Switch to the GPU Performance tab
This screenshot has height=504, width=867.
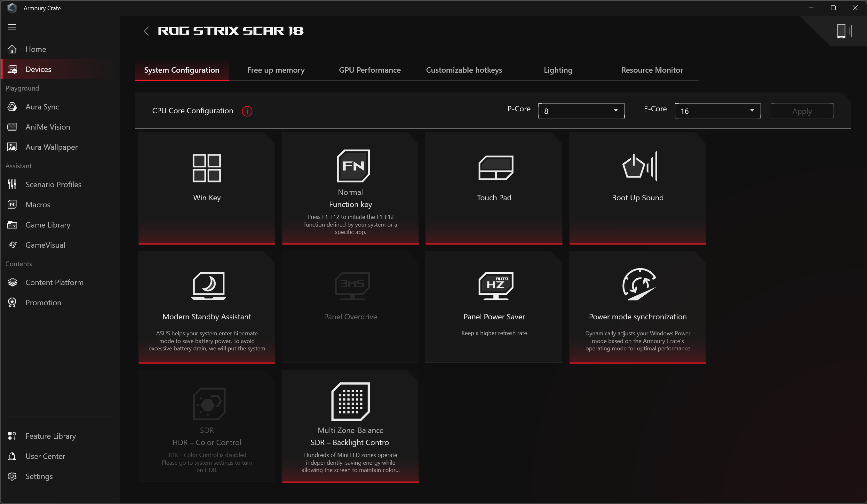click(370, 70)
